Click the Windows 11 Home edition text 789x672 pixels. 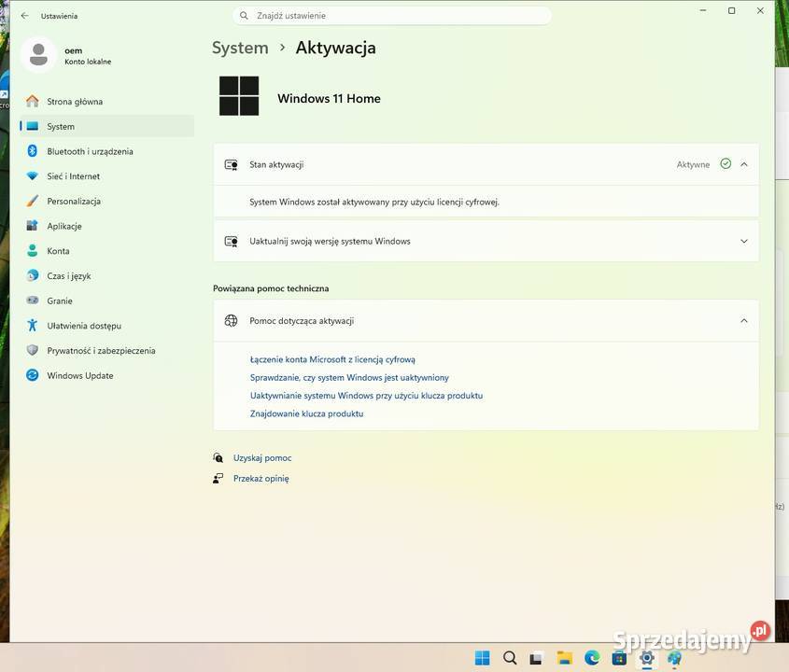coord(329,99)
